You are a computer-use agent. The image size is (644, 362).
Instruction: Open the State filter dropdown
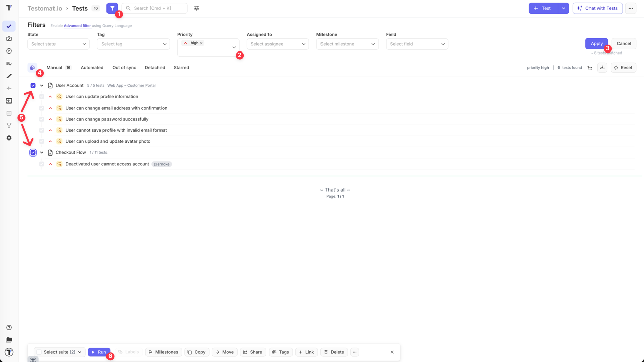(x=59, y=44)
